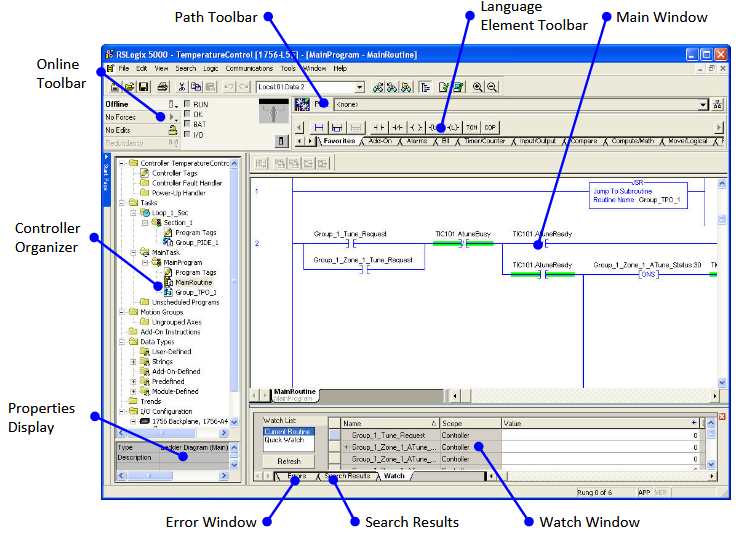Collapse the Data Types folder

click(x=122, y=342)
